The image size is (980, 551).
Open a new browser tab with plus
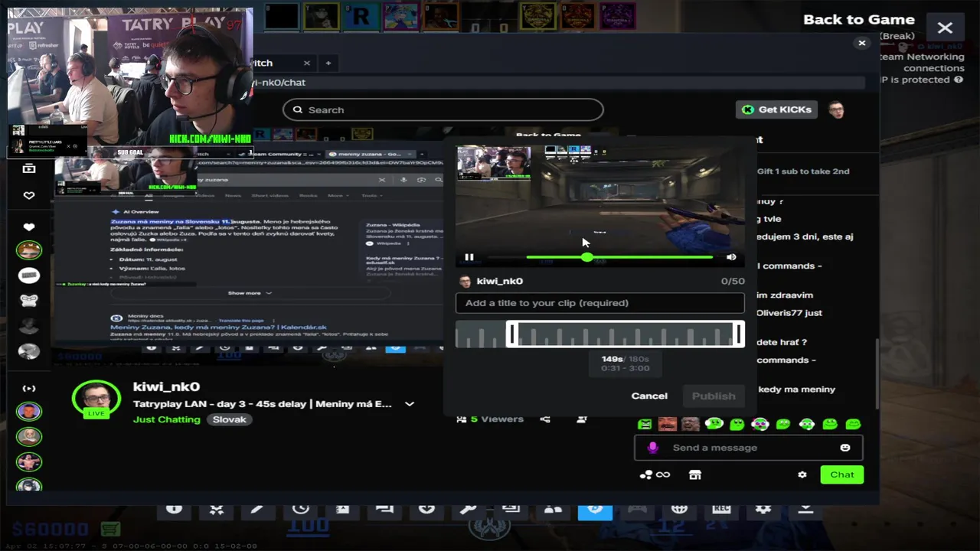[x=328, y=63]
